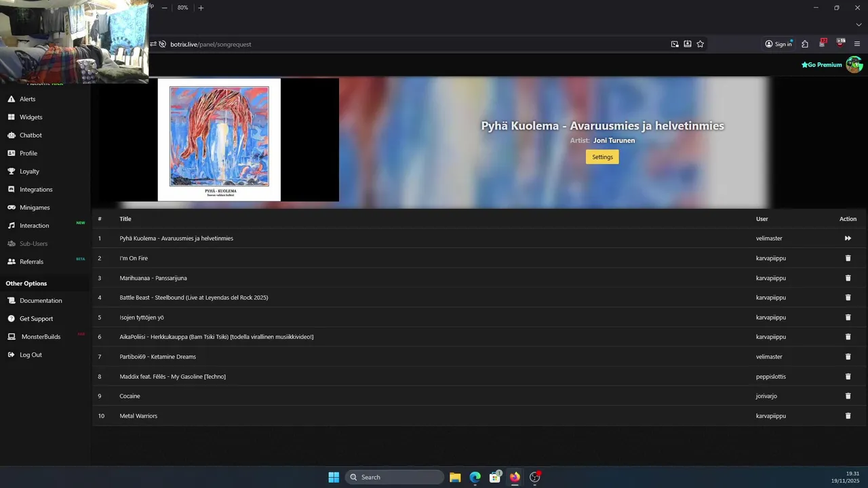
Task: Remove Marihuanaa - Panssarijuna from the queue
Action: click(x=848, y=278)
